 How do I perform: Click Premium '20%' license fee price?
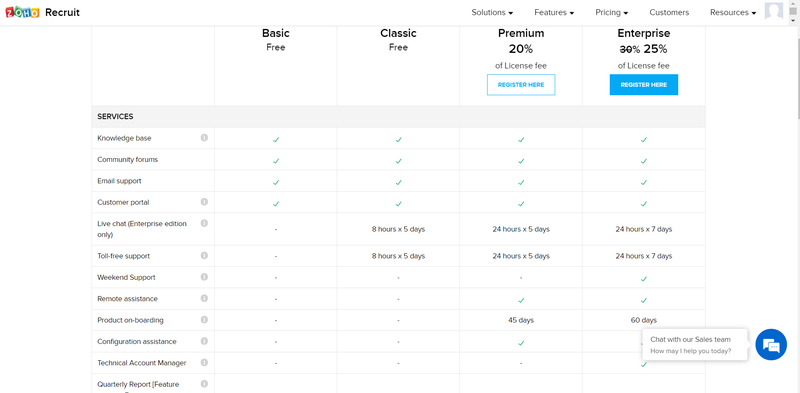click(521, 49)
